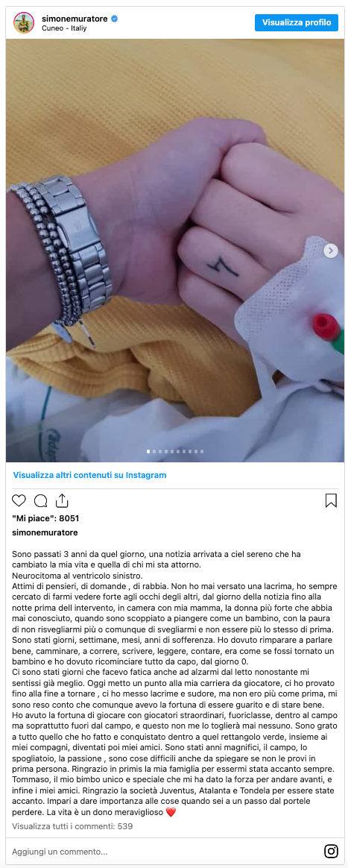348x868 pixels.
Task: Open comments via speech bubble icon
Action: point(40,501)
